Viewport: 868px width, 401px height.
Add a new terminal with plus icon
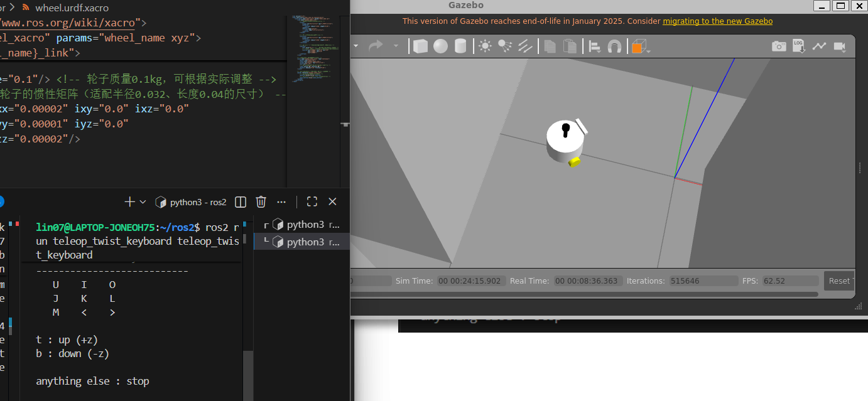pyautogui.click(x=129, y=202)
